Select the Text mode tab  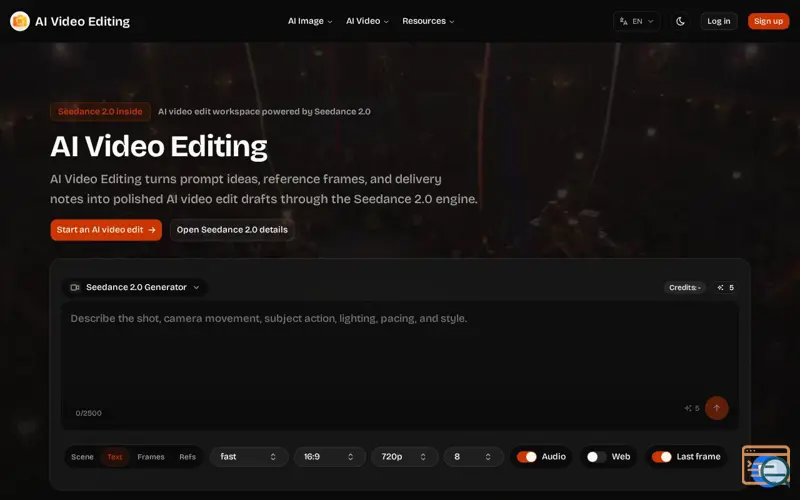115,457
